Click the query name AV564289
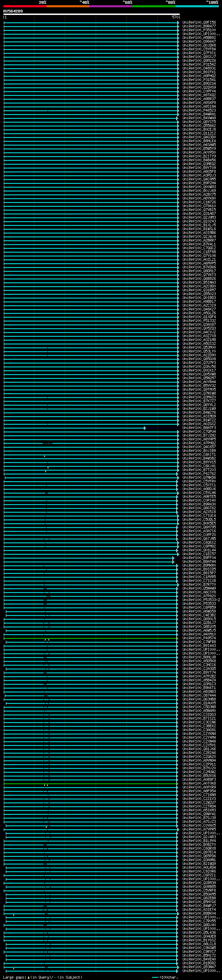The image size is (222, 980). (x=13, y=11)
